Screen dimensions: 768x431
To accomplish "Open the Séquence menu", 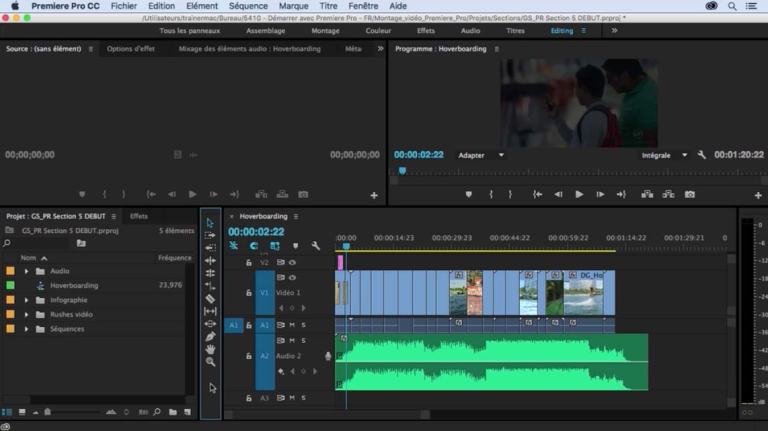I will (248, 6).
